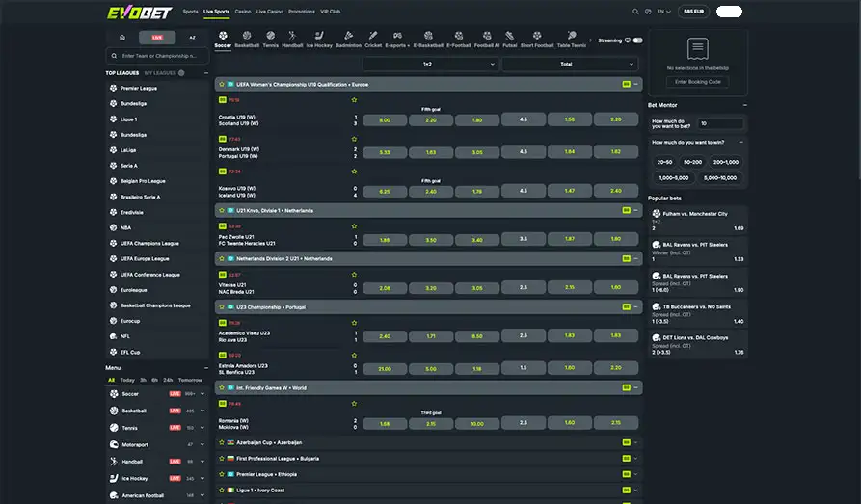Open the 585 EUR balance button

693,12
